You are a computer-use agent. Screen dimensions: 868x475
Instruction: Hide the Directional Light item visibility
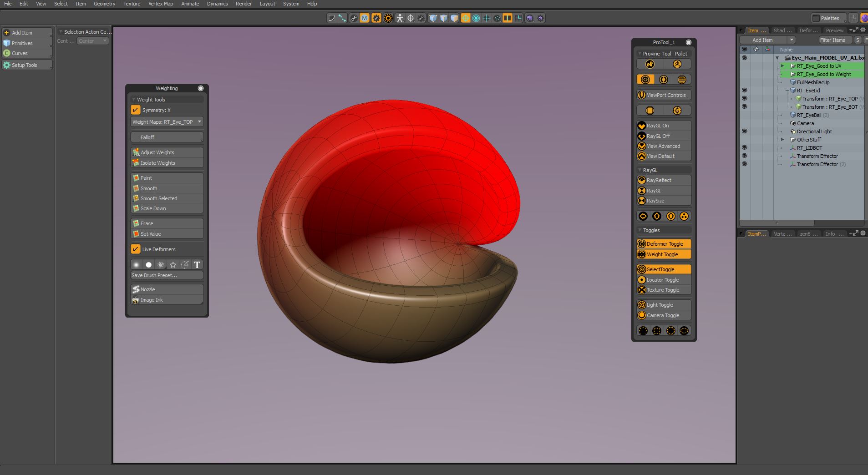click(x=744, y=131)
